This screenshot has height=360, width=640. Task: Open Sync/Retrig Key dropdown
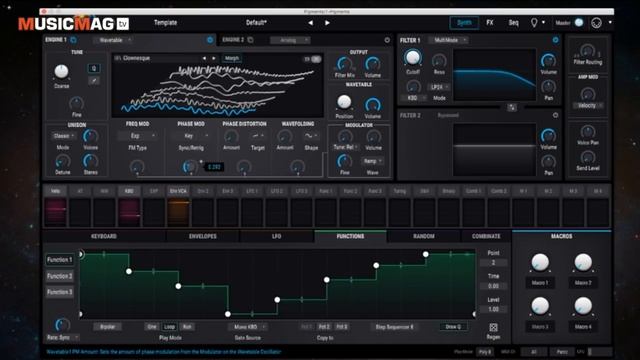pyautogui.click(x=191, y=136)
